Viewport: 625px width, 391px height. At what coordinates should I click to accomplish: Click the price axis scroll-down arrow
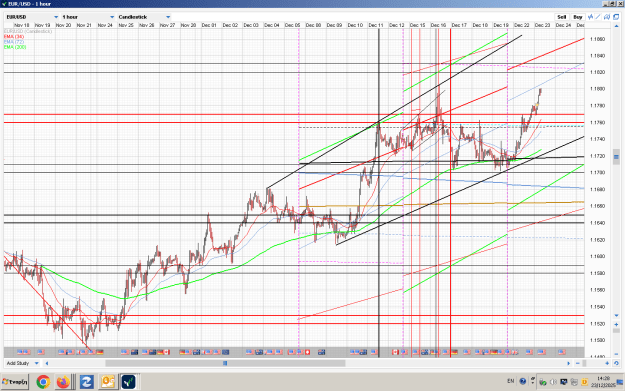click(x=616, y=315)
